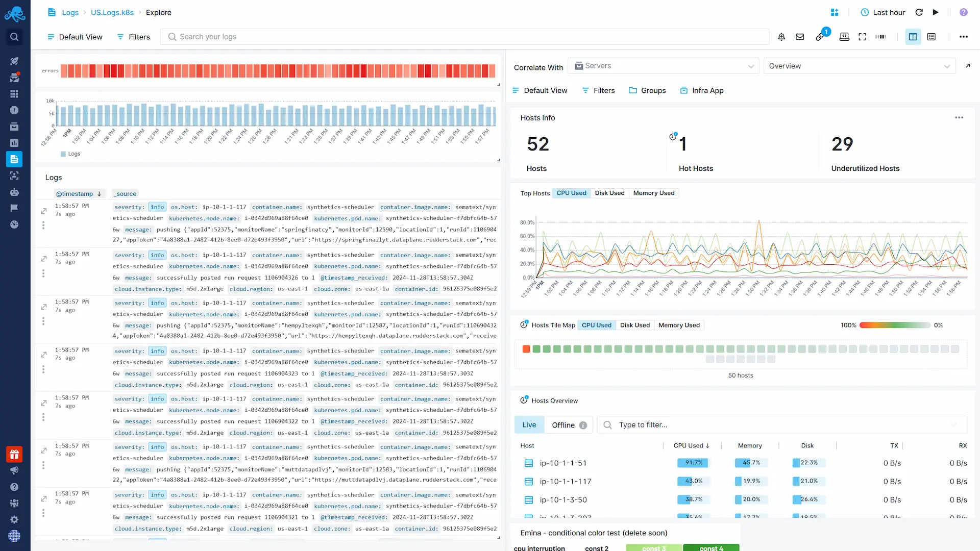
Task: Open the dashboards grid icon in header
Action: (x=835, y=12)
